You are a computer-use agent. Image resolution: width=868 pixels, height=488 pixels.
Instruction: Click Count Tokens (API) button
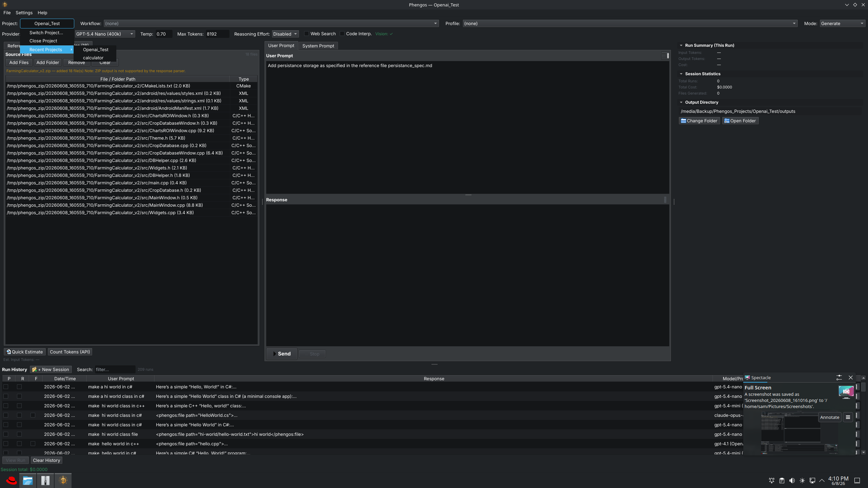tap(70, 352)
